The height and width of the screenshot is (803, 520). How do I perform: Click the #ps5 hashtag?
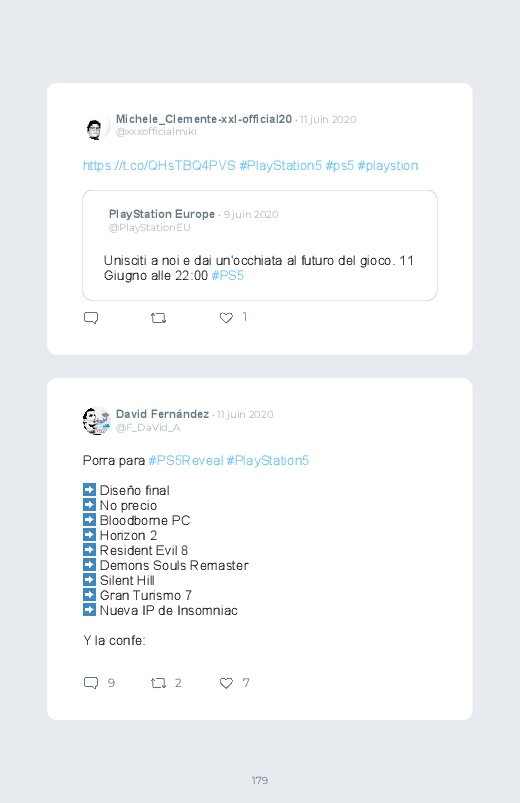point(340,165)
